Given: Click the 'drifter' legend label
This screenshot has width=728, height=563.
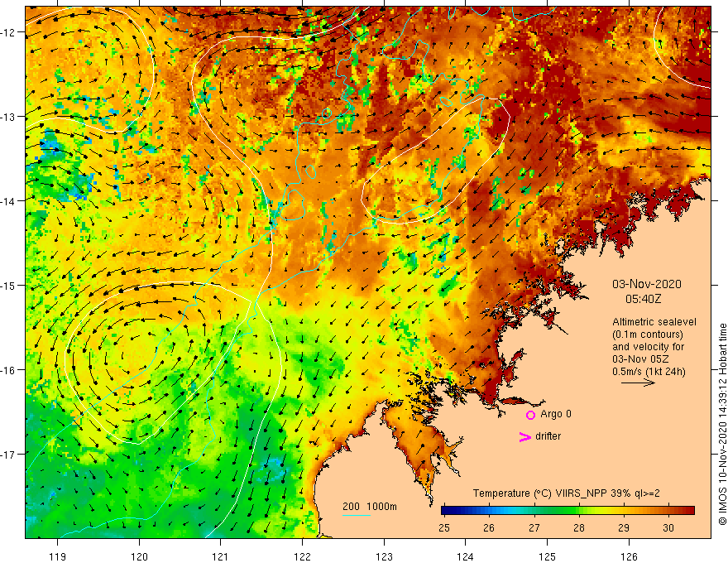Looking at the screenshot, I should coord(548,436).
